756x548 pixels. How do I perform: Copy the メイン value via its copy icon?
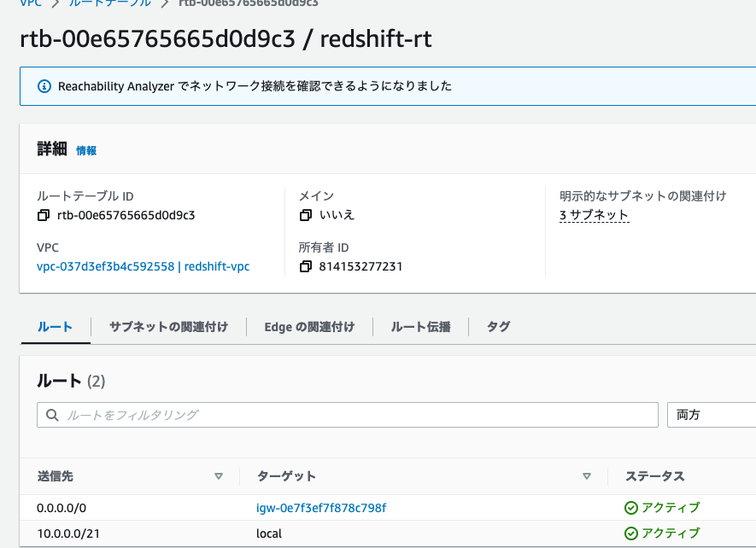click(305, 215)
